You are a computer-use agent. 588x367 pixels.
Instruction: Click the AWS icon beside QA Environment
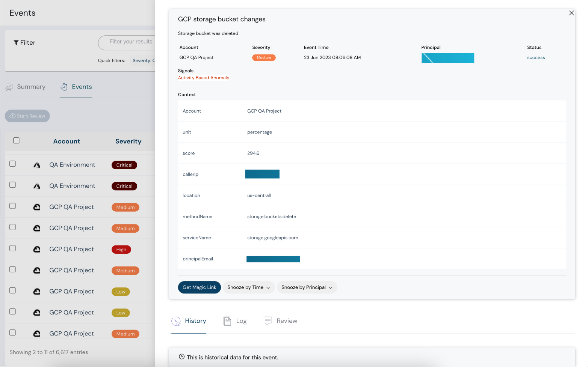coord(36,164)
